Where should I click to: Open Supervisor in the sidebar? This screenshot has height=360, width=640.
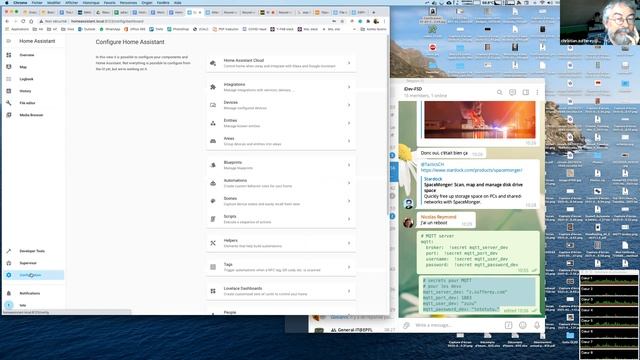[33, 263]
